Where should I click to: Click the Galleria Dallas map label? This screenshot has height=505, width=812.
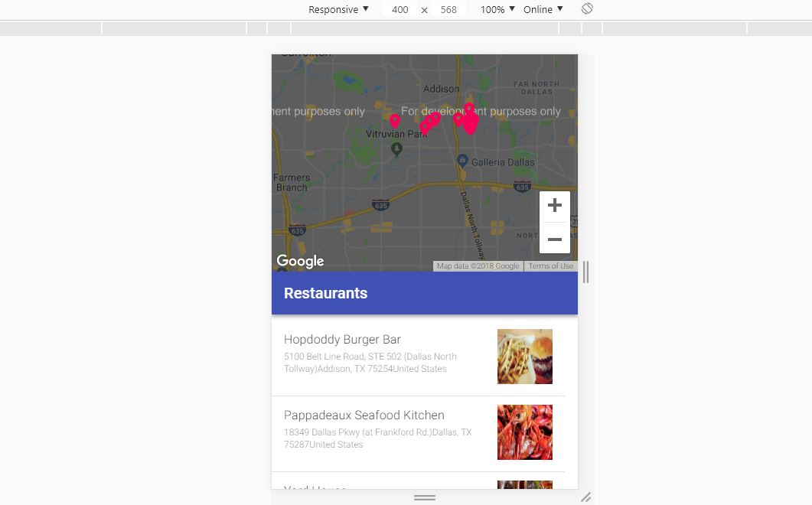(503, 162)
